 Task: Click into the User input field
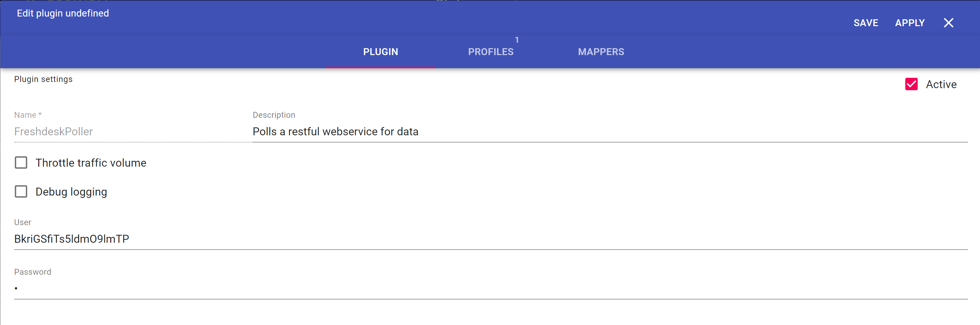[x=490, y=239]
